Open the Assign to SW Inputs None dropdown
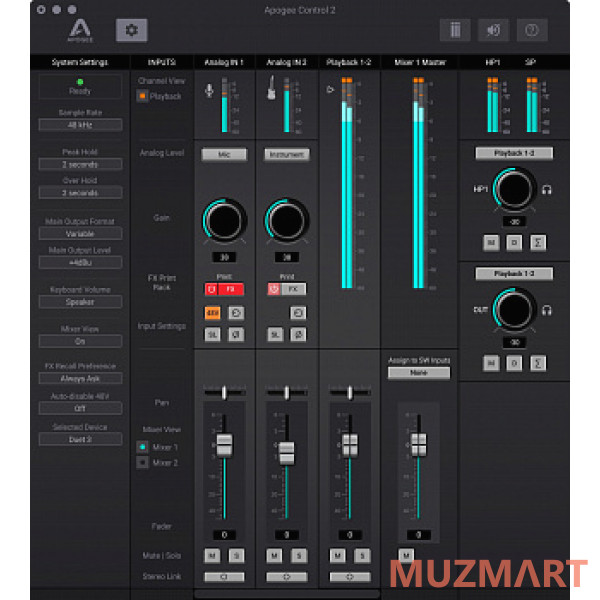The height and width of the screenshot is (600, 600). (419, 373)
